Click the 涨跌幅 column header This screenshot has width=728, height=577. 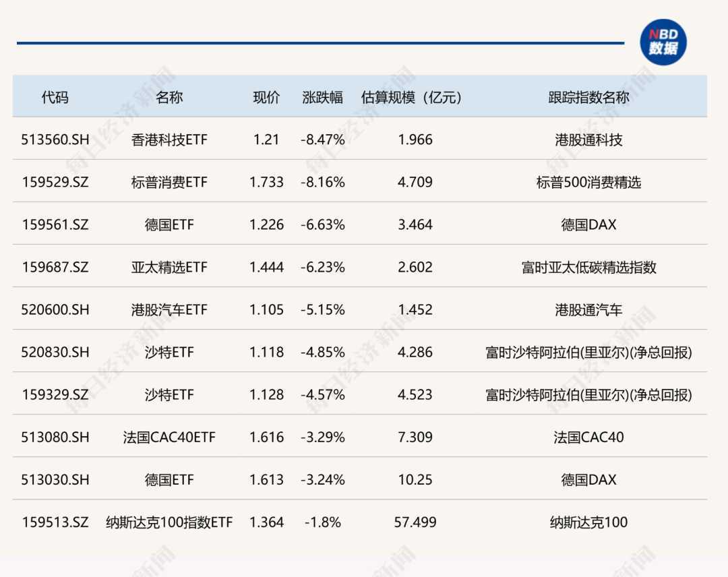322,97
